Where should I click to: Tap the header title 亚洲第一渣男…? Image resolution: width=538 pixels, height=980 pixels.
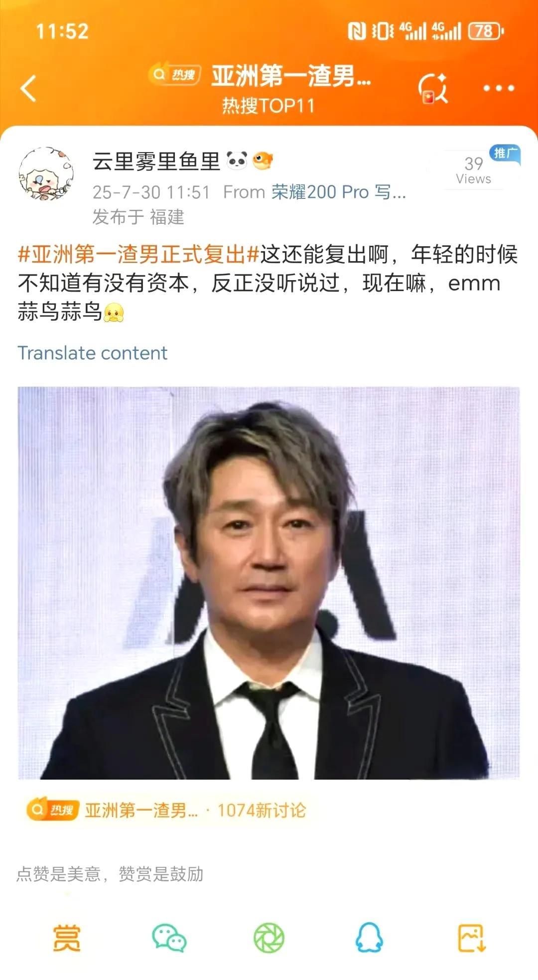[291, 76]
